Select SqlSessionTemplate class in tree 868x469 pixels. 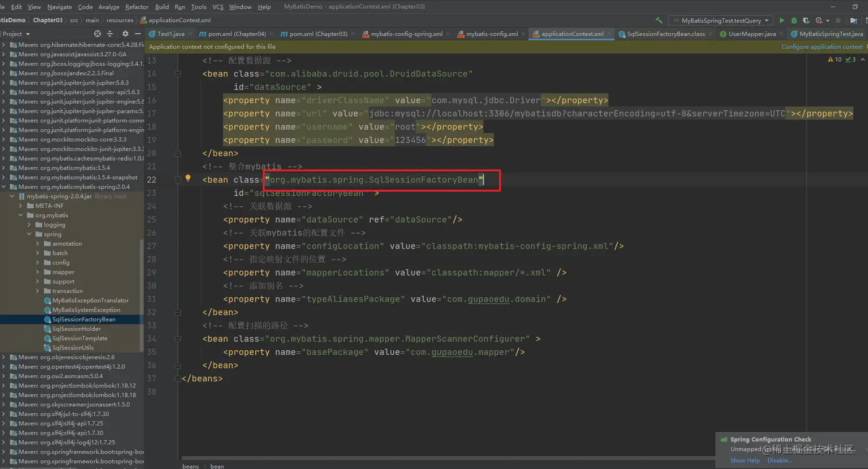80,338
